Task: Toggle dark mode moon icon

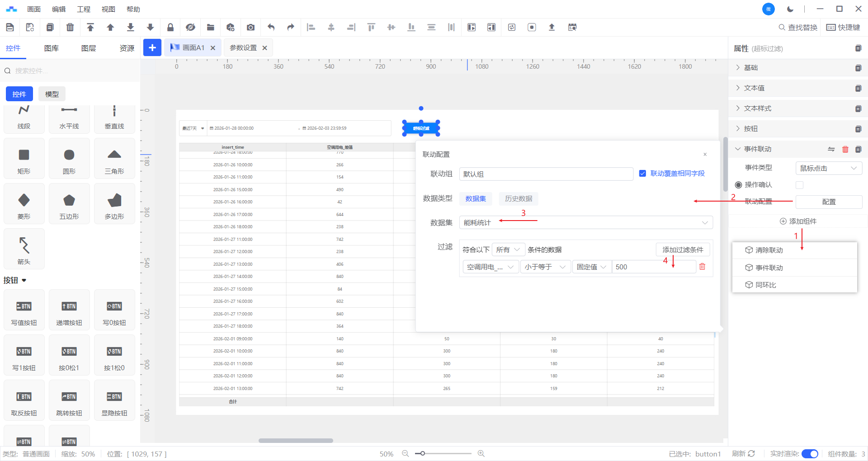Action: pyautogui.click(x=790, y=9)
